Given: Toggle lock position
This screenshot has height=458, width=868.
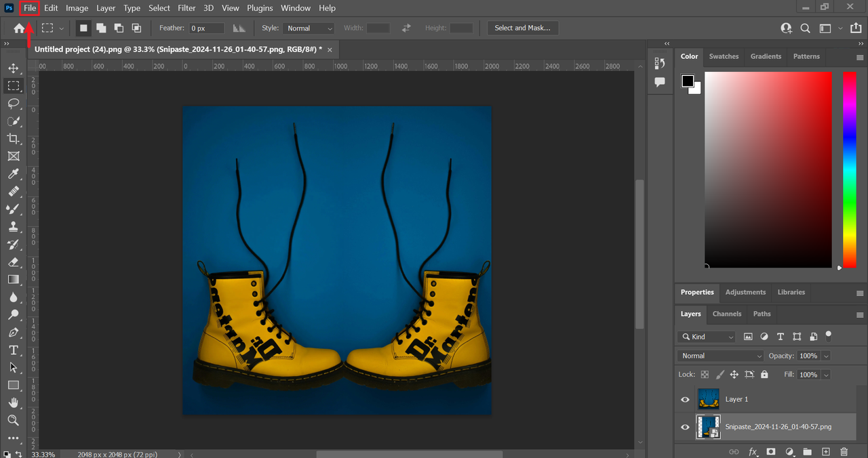Looking at the screenshot, I should click(734, 374).
